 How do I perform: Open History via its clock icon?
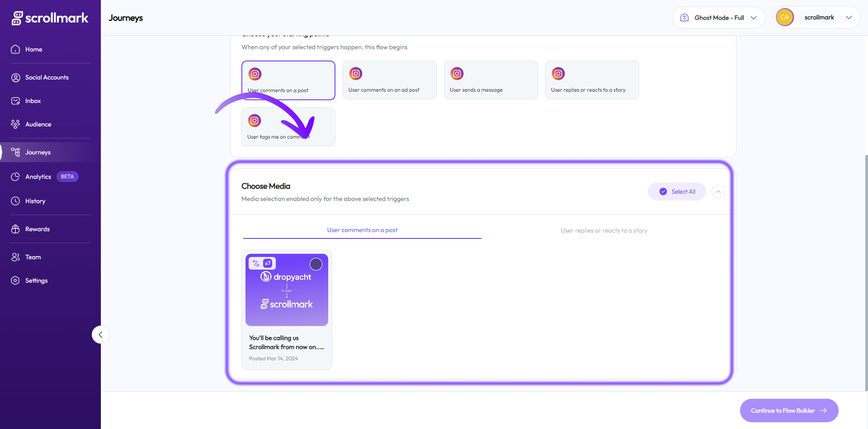pyautogui.click(x=15, y=201)
